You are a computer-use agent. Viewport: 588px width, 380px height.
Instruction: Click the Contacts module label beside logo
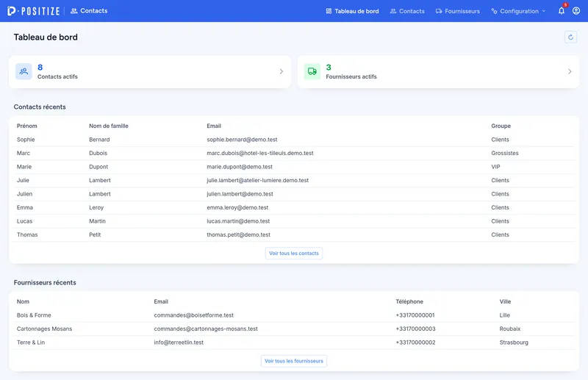(89, 11)
